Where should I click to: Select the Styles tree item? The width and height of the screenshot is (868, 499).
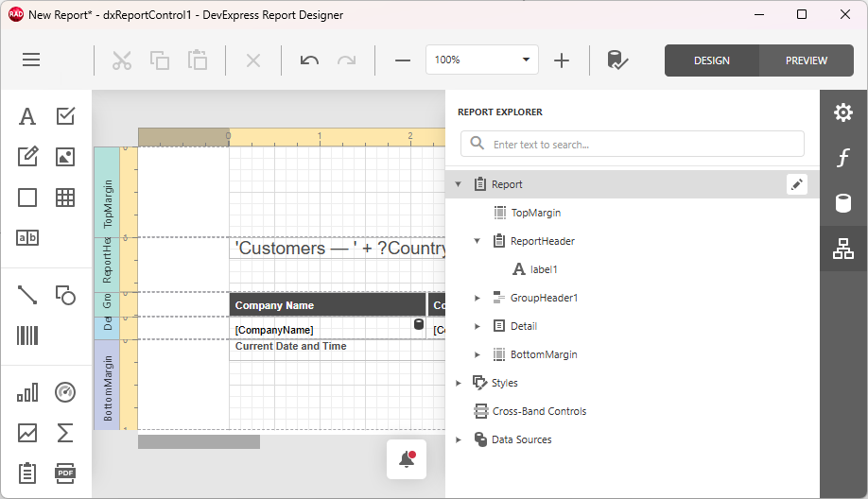click(x=504, y=383)
